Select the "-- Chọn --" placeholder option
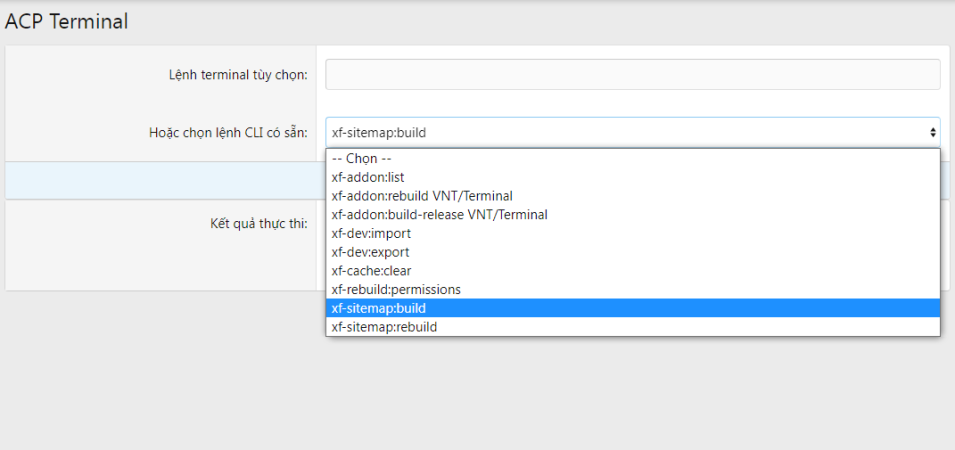 (x=362, y=158)
